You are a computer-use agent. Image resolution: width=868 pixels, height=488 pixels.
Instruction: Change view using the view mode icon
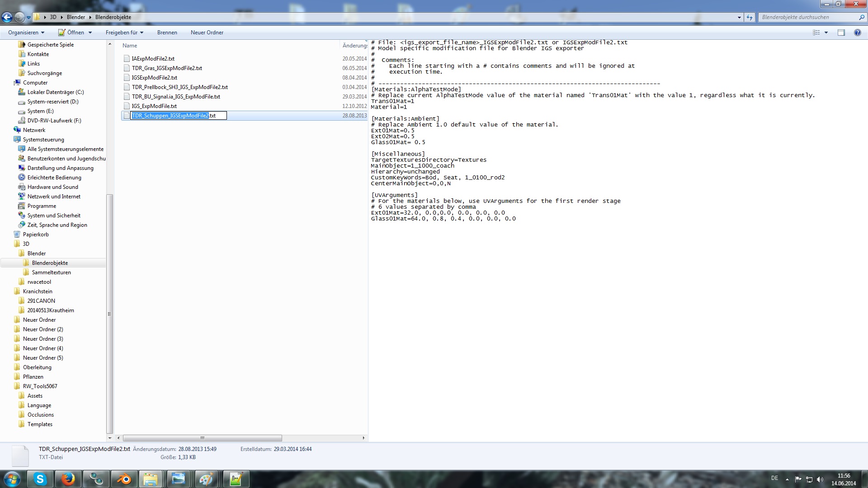point(816,33)
